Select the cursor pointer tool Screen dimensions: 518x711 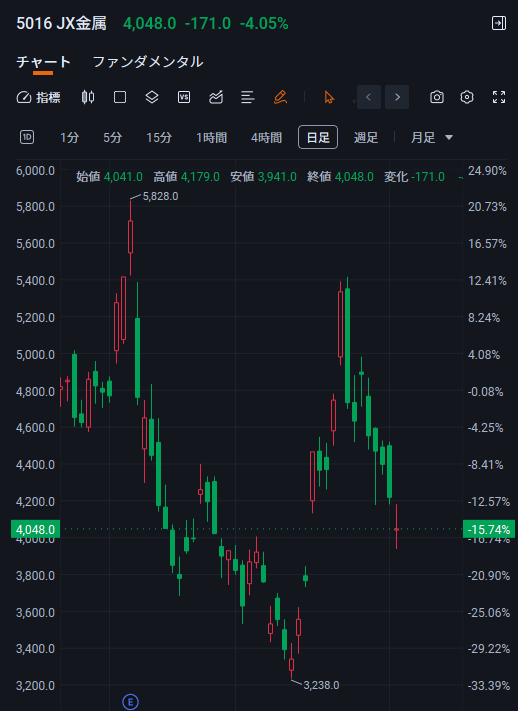coord(329,97)
